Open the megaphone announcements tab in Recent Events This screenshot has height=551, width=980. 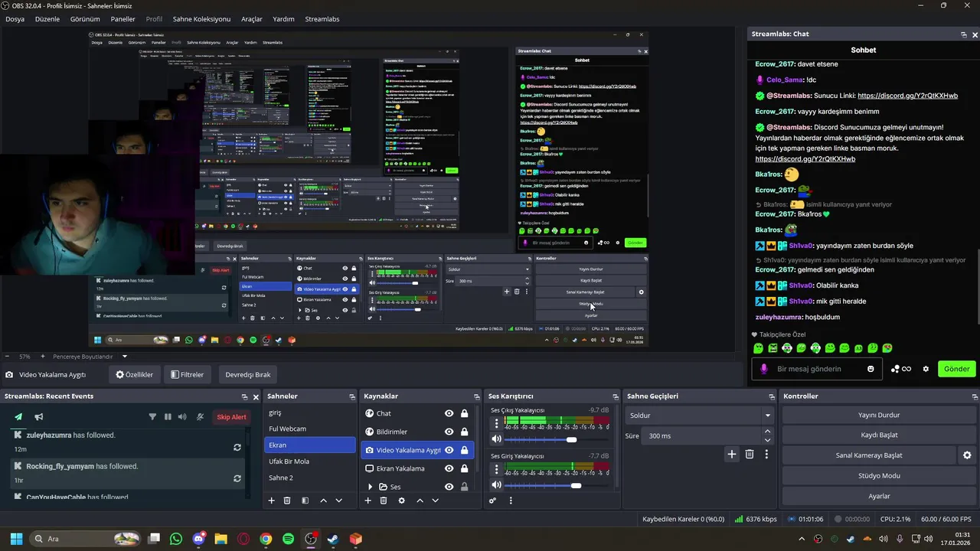(x=38, y=417)
